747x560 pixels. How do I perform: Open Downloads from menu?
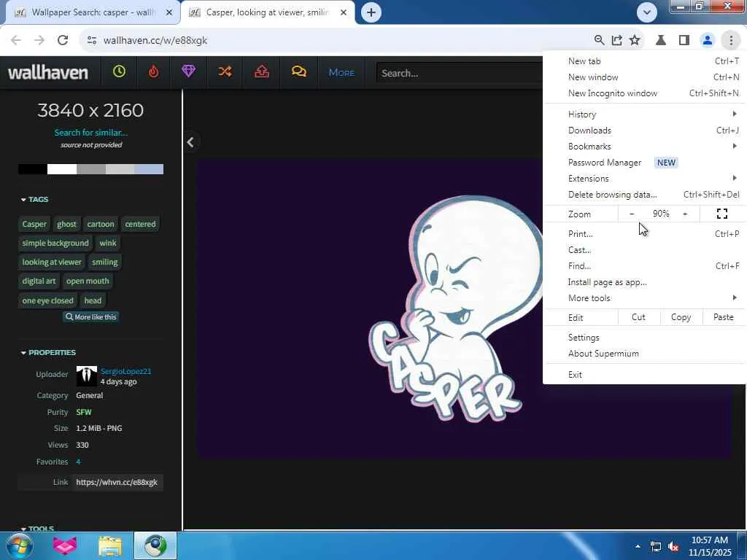[644, 130]
